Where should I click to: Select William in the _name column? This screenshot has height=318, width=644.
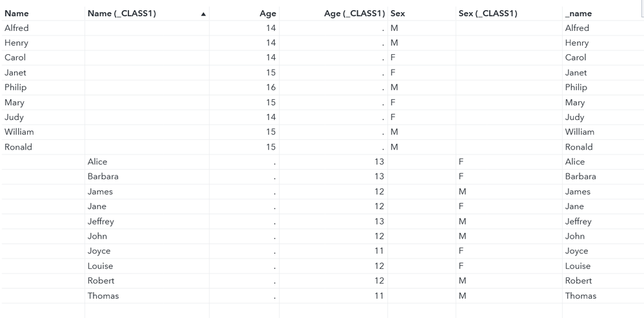(580, 132)
